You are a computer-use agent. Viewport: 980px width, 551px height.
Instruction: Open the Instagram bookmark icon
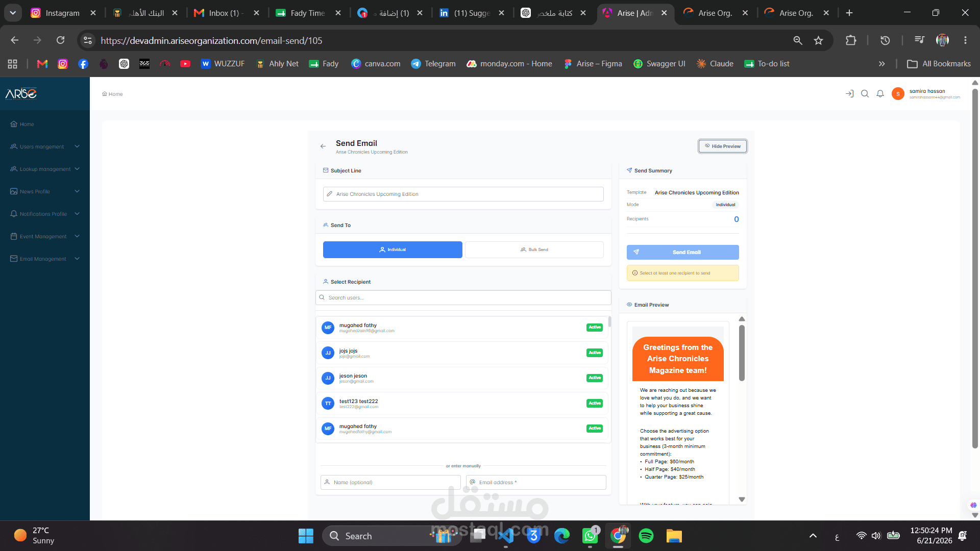tap(63, 64)
